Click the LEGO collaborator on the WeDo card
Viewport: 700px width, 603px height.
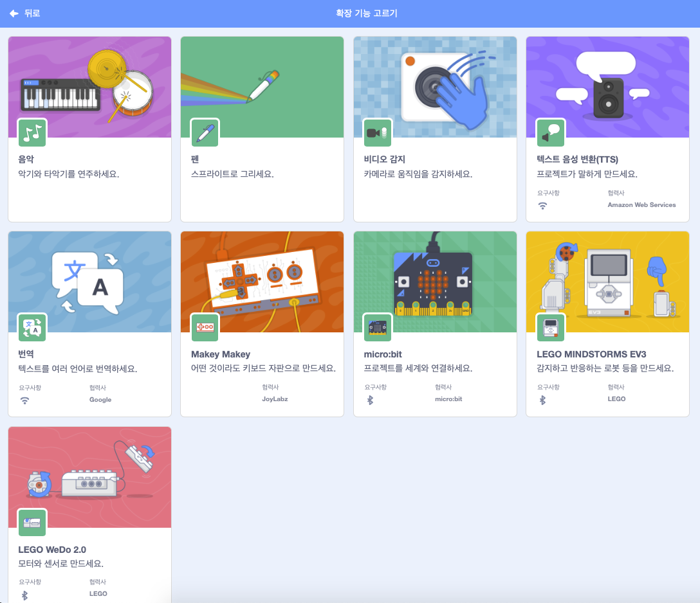tap(98, 593)
